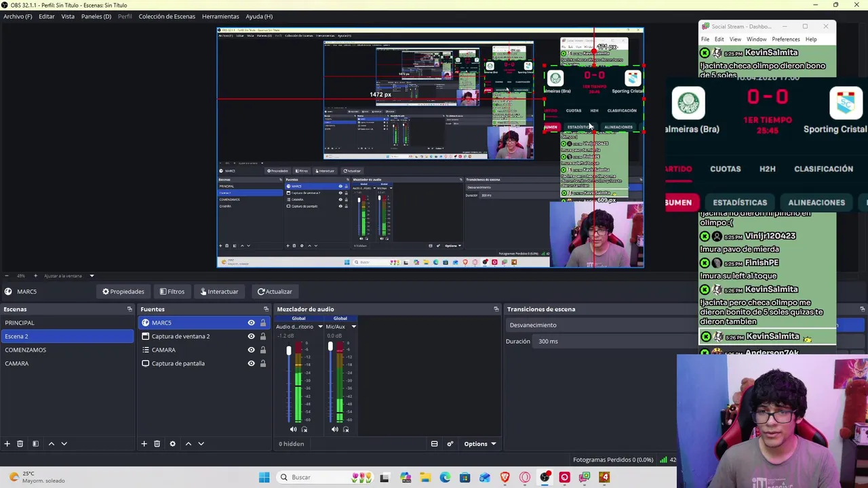Screen dimensions: 868x488
Task: Select PRINCIPAL scene
Action: (68, 323)
